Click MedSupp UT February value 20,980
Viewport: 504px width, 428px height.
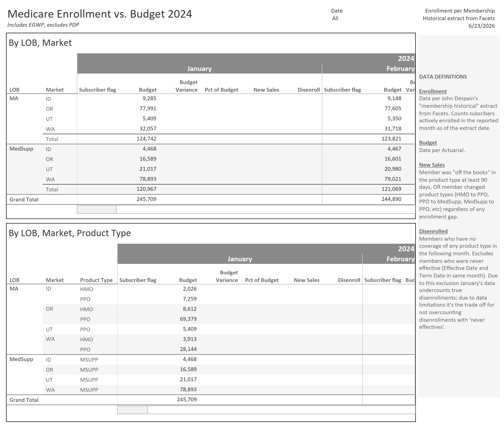coord(393,169)
